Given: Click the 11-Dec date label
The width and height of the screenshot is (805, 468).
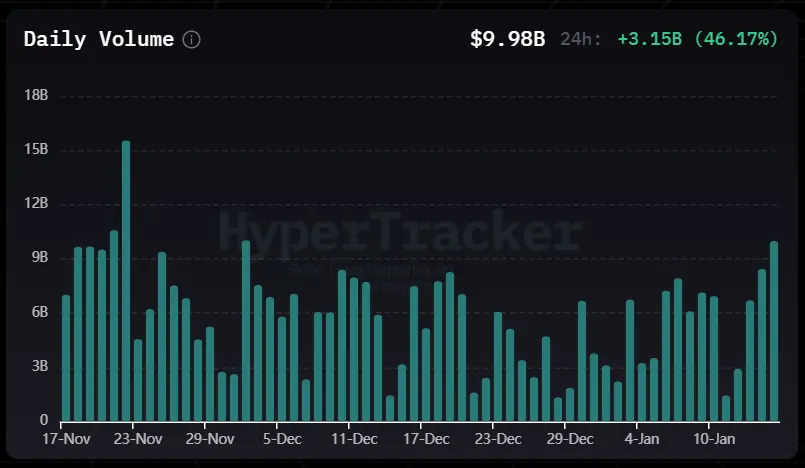Looking at the screenshot, I should point(354,439).
